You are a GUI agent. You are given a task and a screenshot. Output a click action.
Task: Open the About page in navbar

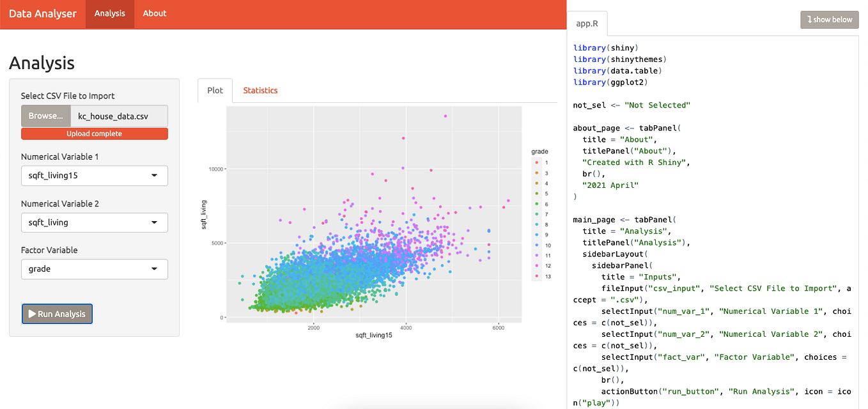click(x=155, y=13)
